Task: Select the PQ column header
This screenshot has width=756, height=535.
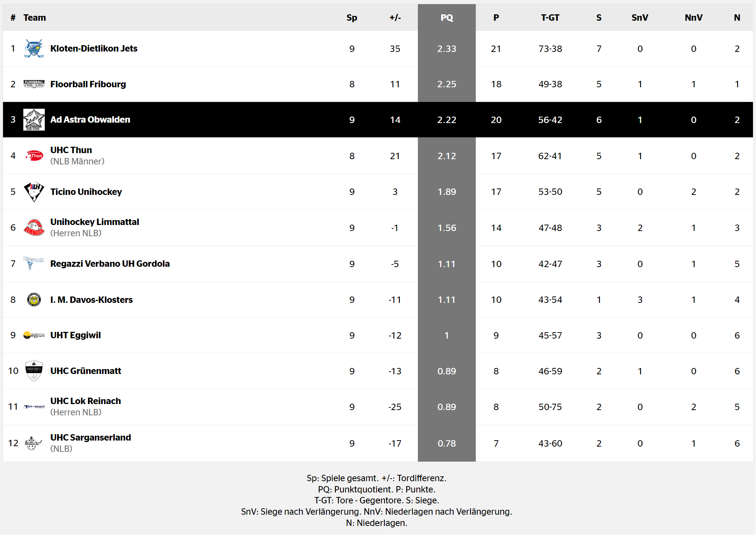Action: coord(447,18)
